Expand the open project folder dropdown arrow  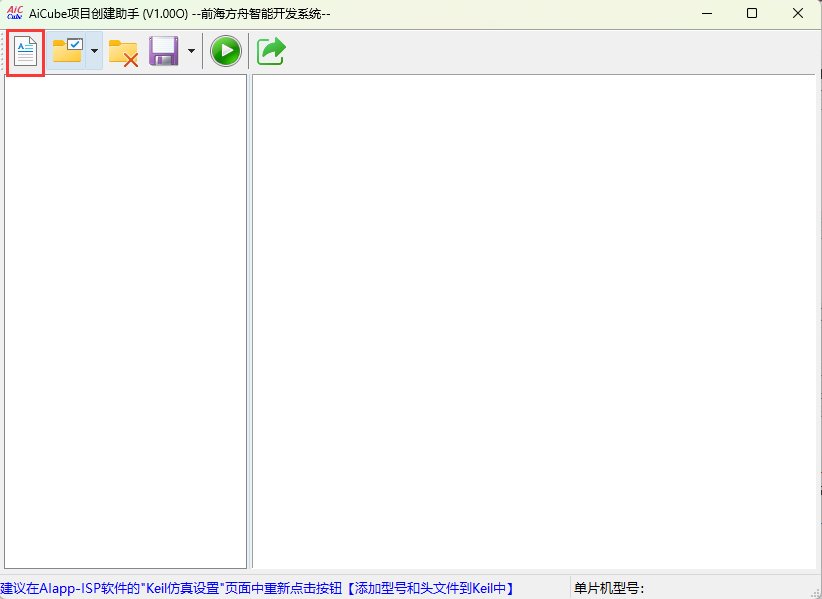tap(94, 51)
